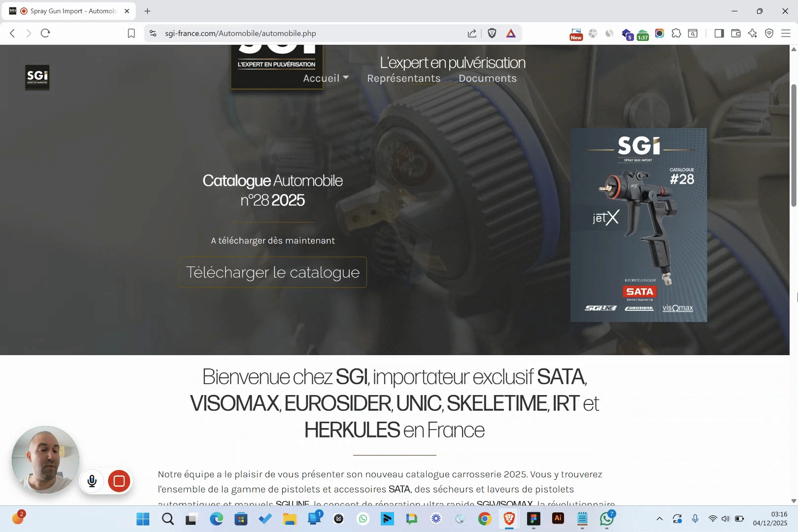
Task: Go to Représentants menu item
Action: (403, 78)
